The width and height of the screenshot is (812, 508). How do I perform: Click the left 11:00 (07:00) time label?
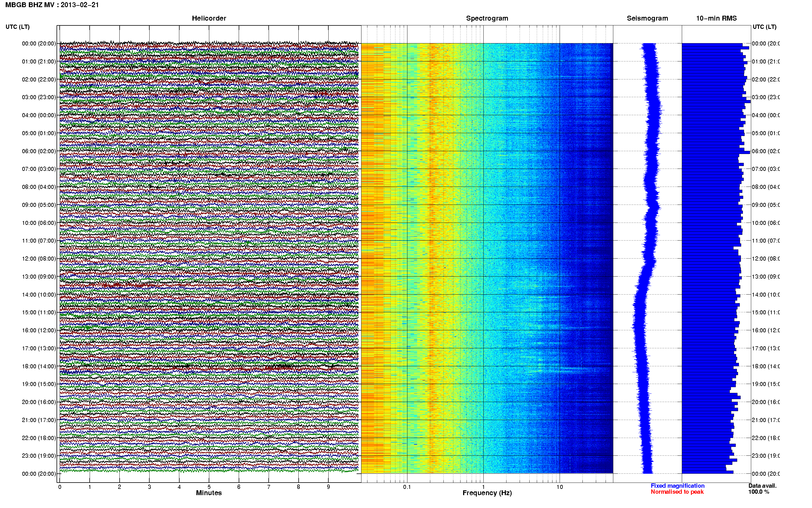click(39, 241)
